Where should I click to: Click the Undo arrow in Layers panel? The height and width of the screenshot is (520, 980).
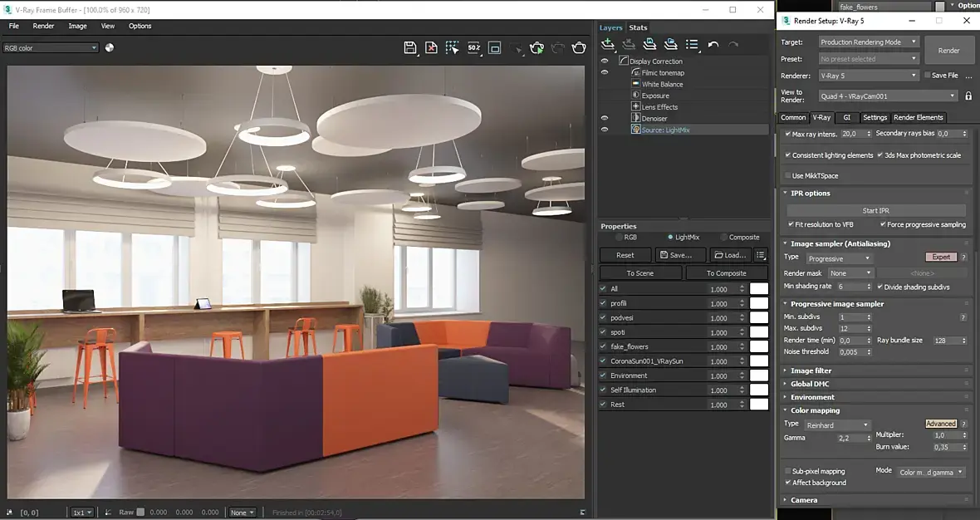[x=713, y=44]
